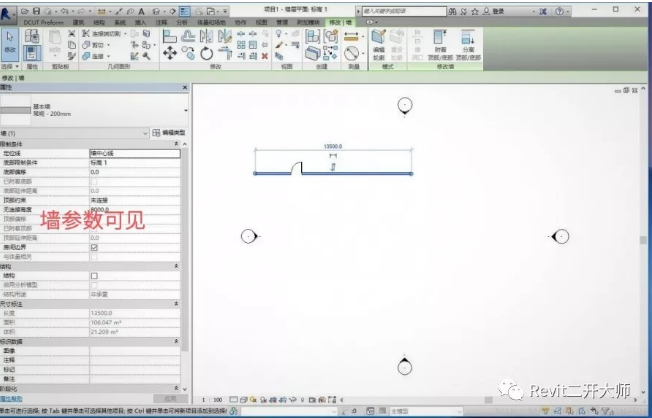
Task: Open the 注释 Annotate ribbon tab
Action: (x=161, y=22)
